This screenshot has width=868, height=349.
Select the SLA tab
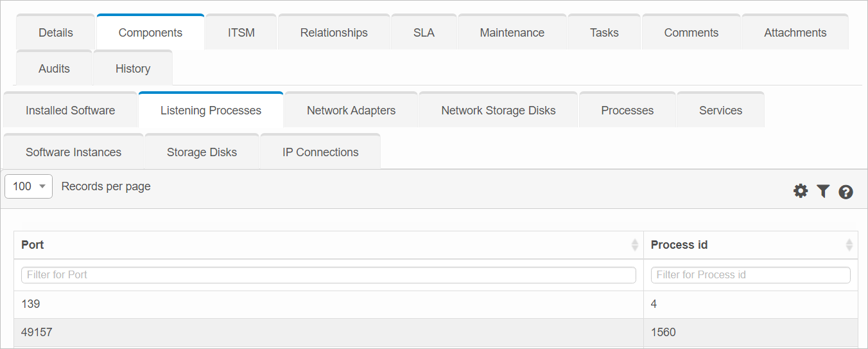click(x=424, y=33)
